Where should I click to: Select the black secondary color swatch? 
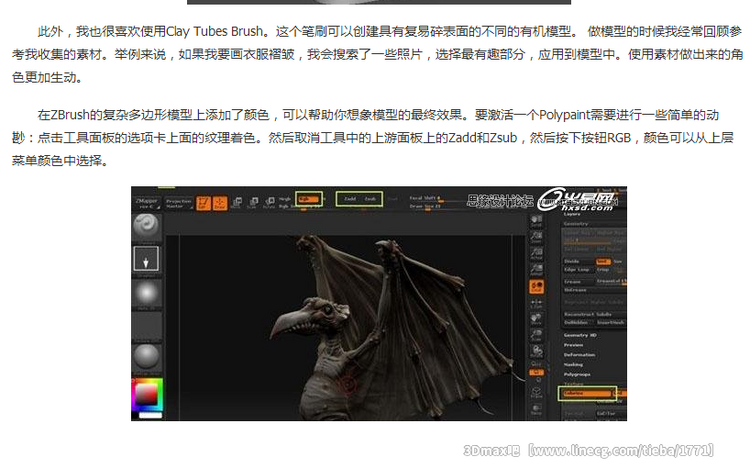(135, 415)
